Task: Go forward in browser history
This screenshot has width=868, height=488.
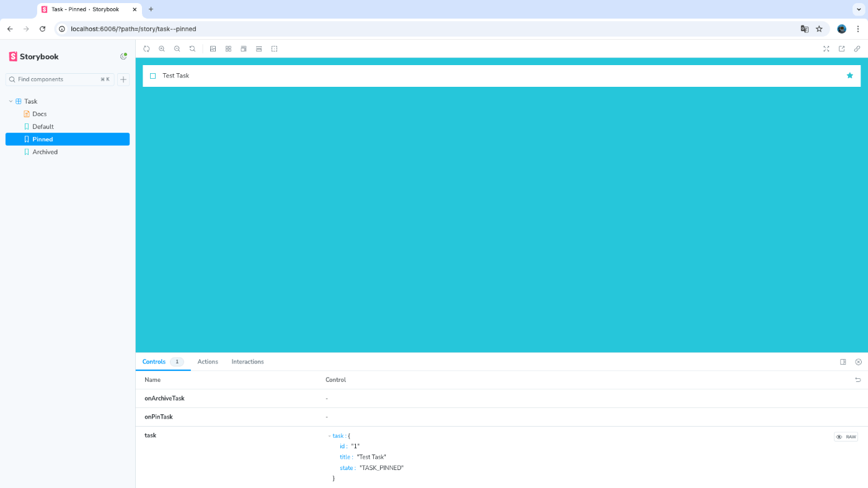Action: click(x=26, y=29)
